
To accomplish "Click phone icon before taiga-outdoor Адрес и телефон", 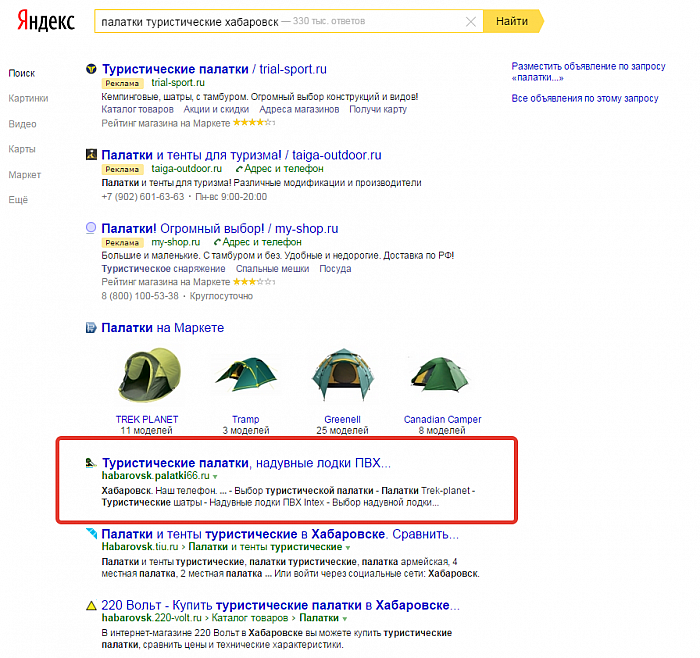I will pos(239,169).
